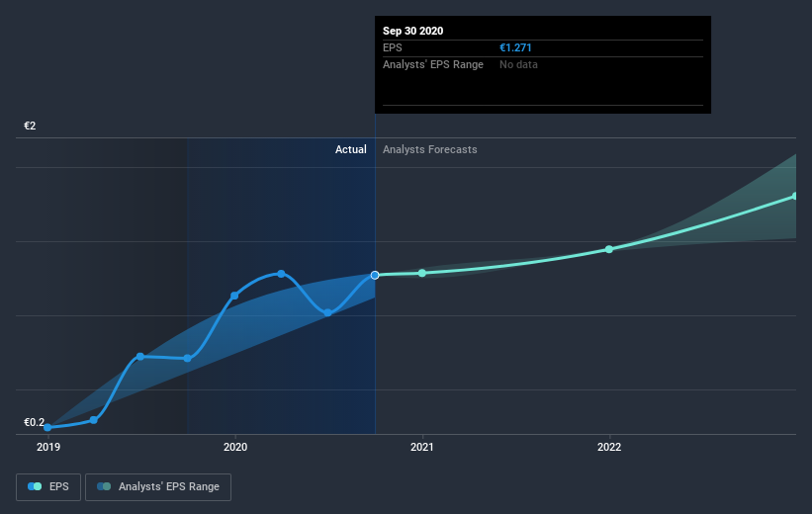Select the highlighted Sep 30 2020 data point
Screen dimensions: 812x514
375,275
